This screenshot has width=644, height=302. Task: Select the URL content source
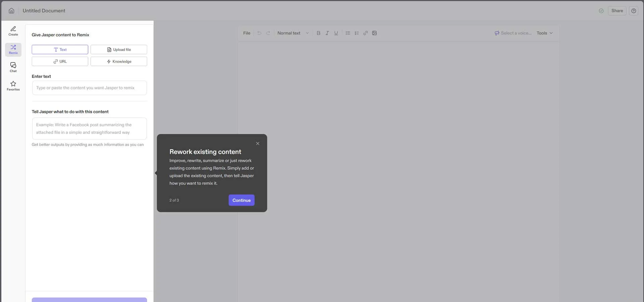click(x=60, y=61)
